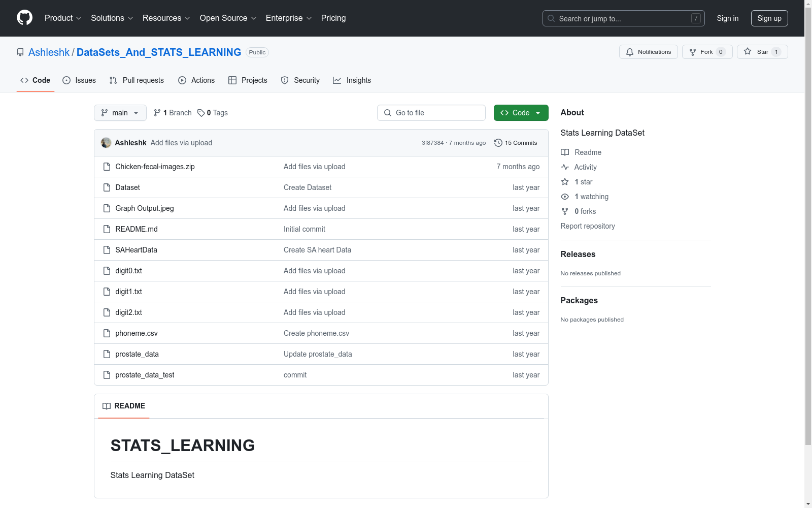Click the branch icon beside 1 Branch

coord(157,113)
